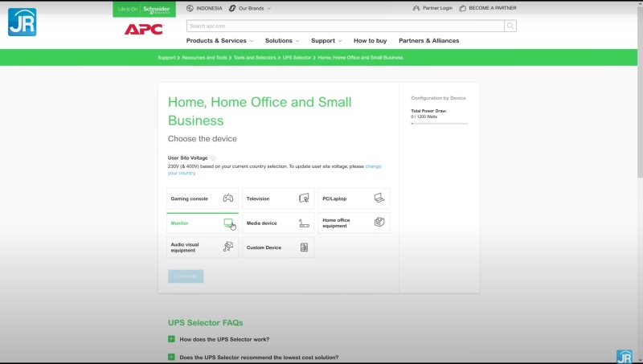This screenshot has width=643, height=364.
Task: Click the Monitor green screen icon
Action: pos(228,223)
